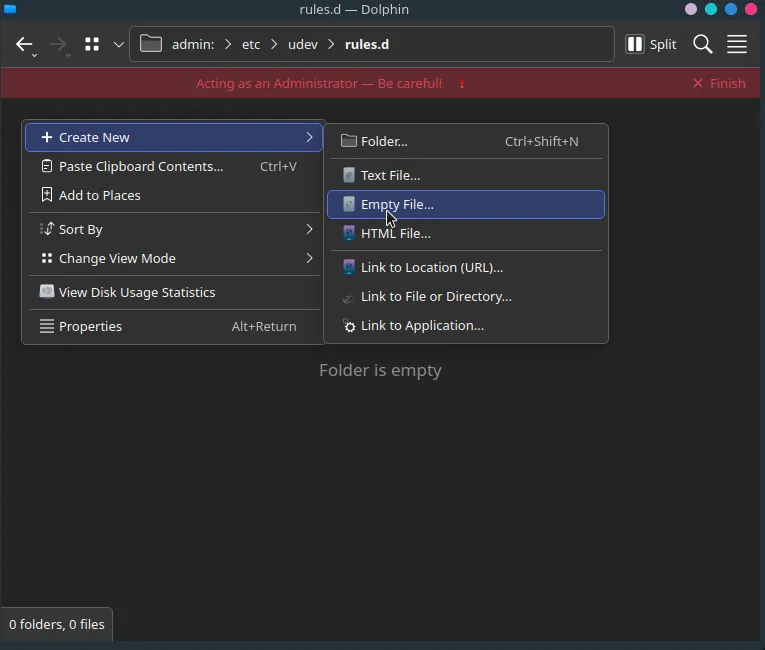Screen dimensions: 765x650
Task: Open the Create New submenu
Action: [174, 138]
